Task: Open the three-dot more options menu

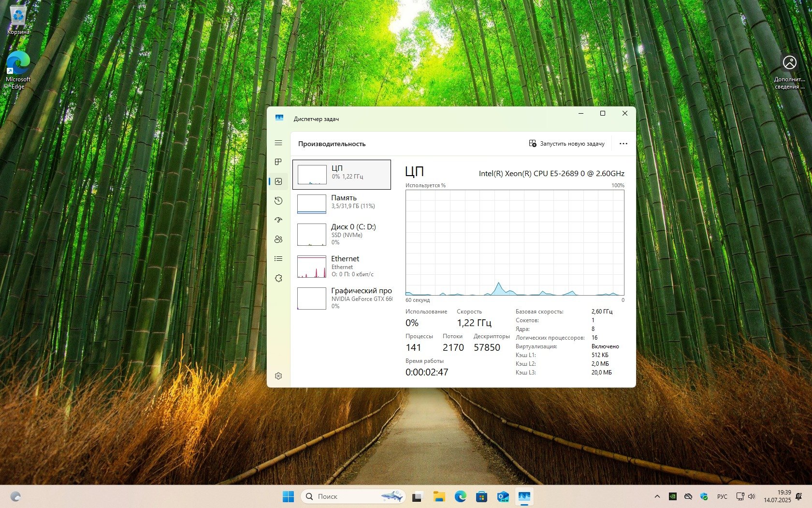Action: click(623, 144)
